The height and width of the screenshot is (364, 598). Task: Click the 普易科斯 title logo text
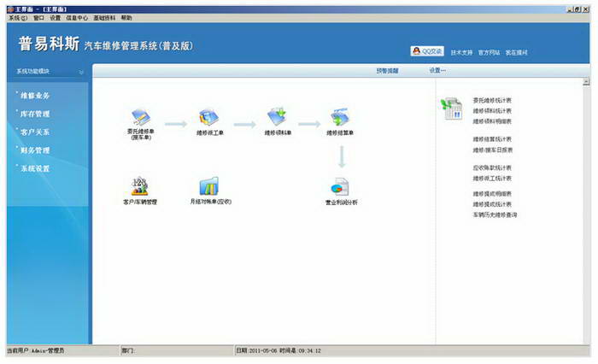(x=49, y=44)
